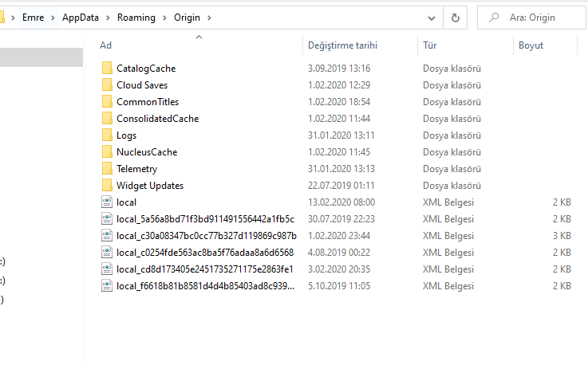
Task: Click date 13.02.2020 08:00
Action: tap(341, 202)
